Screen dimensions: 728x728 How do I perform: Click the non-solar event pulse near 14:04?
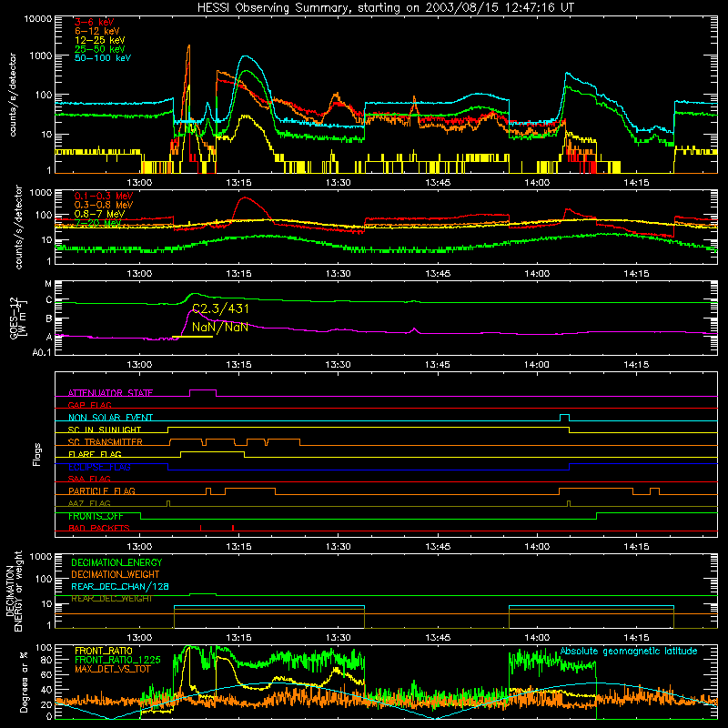(x=564, y=418)
